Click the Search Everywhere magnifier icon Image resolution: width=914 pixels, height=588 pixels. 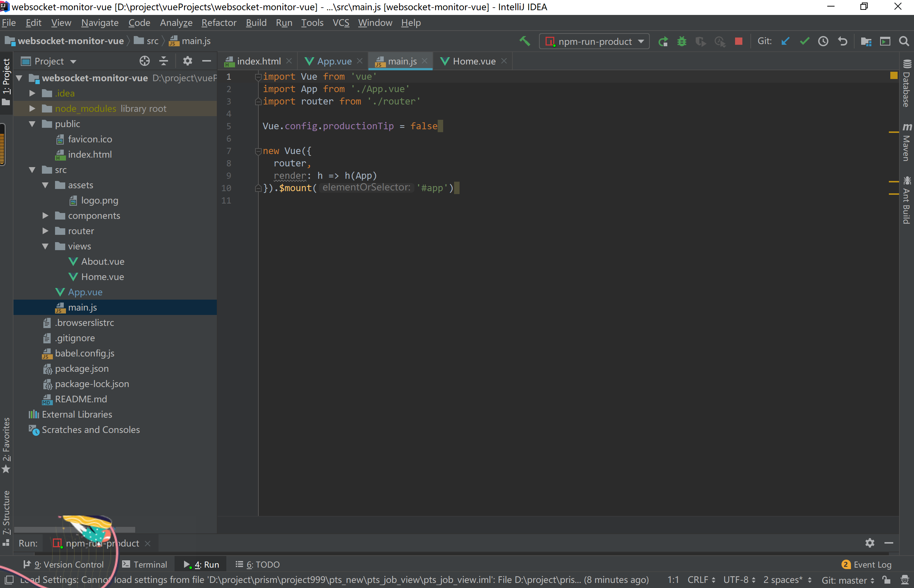[904, 41]
